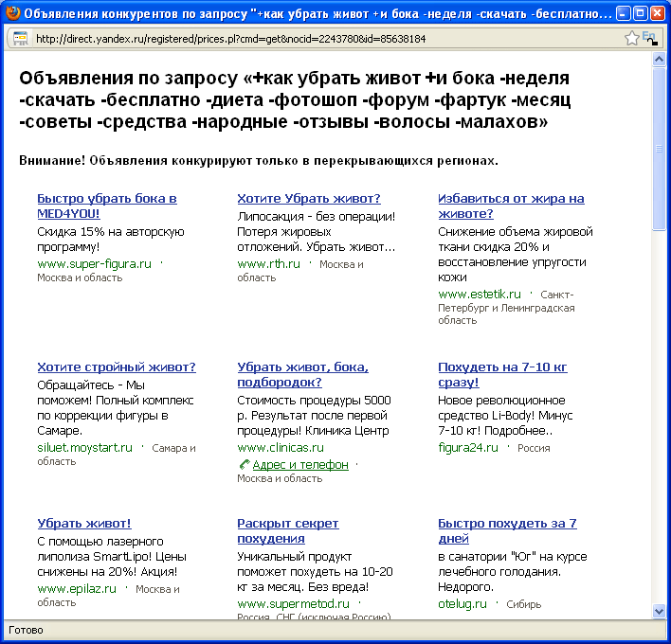Click the Firefox icon in the title bar

[13, 13]
